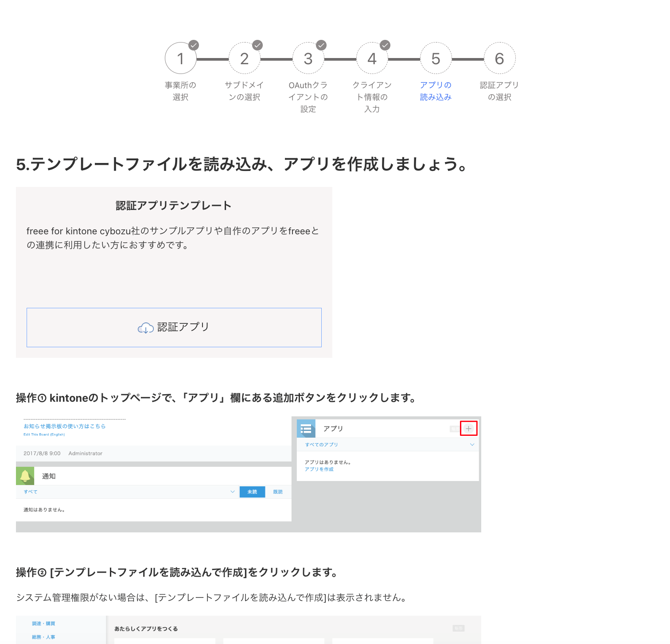The width and height of the screenshot is (670, 644).
Task: Click the 認証アプリの選択 step label
Action: (x=500, y=91)
